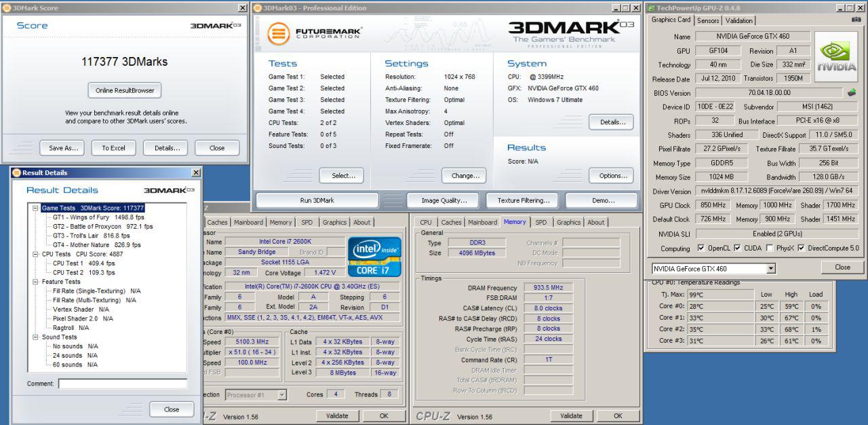Click the 117377 3DMarks score text
Viewport: 868px width, 425px height.
click(x=125, y=62)
